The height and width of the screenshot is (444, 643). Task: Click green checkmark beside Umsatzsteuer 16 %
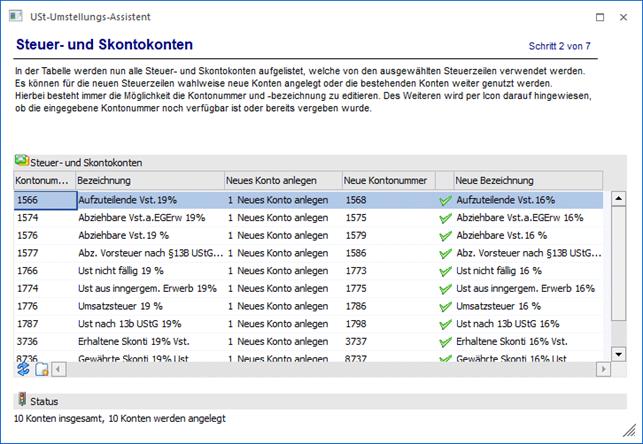click(445, 306)
